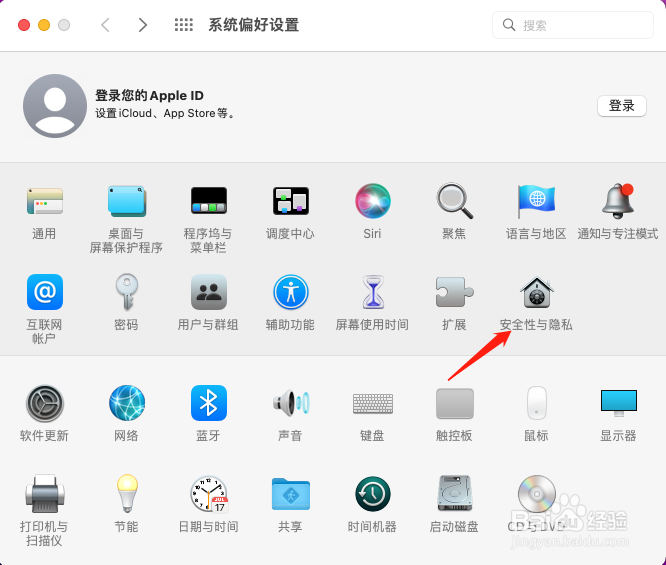Open 键盘 (Keyboard) preferences

coord(373,403)
